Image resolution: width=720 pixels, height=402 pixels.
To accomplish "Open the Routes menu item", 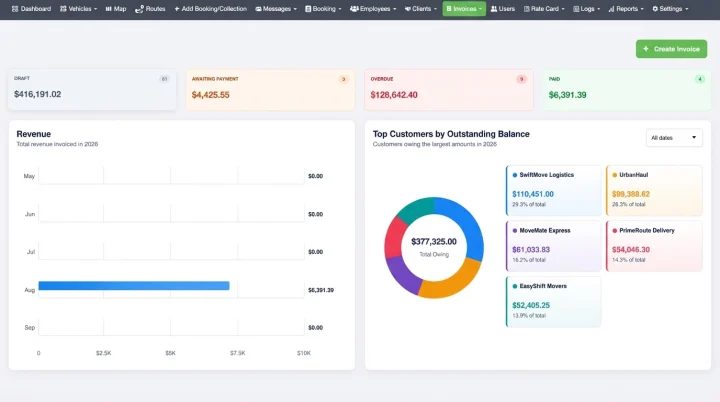I will click(150, 9).
